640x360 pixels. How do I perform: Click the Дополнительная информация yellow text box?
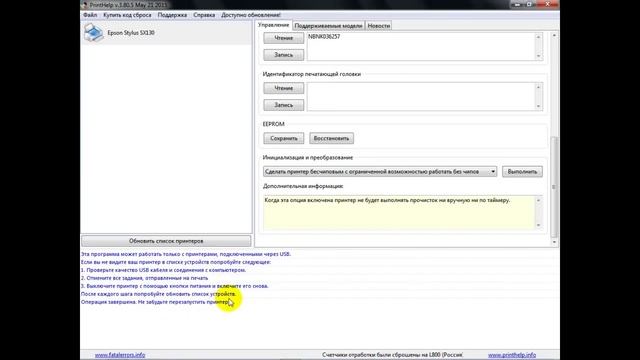click(x=399, y=212)
